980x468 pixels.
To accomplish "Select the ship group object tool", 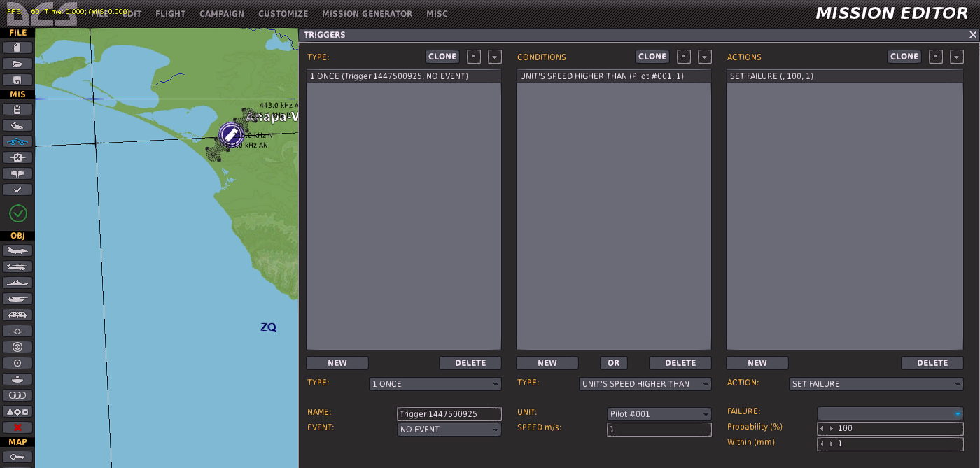I will coord(17,283).
